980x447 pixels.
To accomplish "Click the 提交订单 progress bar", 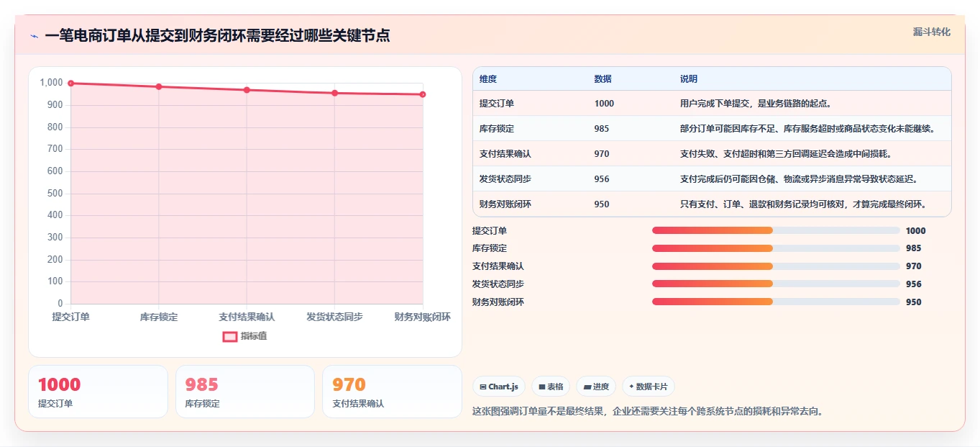I will pyautogui.click(x=776, y=230).
